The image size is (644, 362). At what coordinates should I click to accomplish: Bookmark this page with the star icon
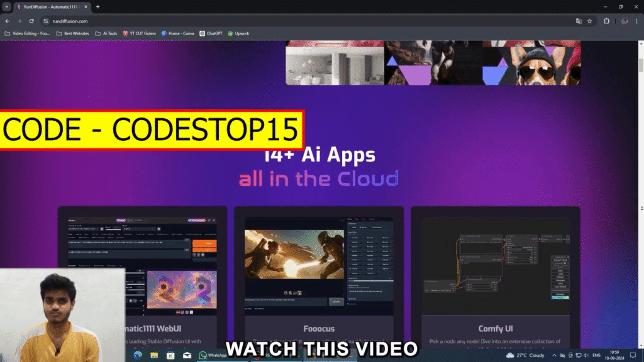point(590,21)
